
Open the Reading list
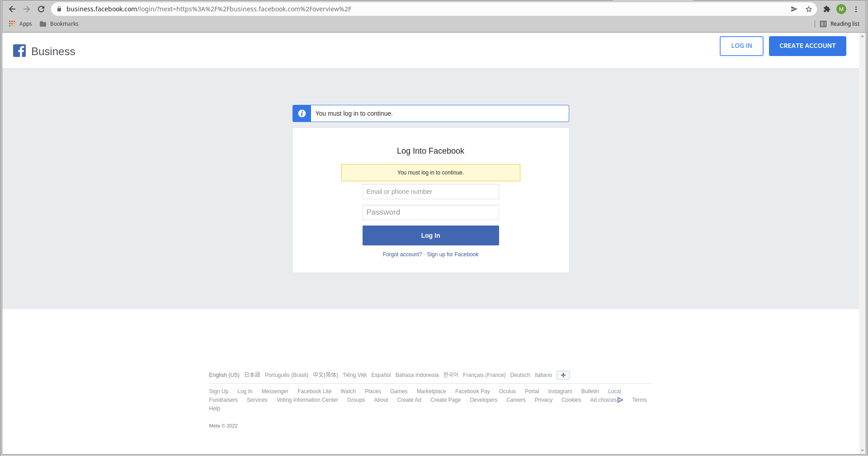coord(840,24)
